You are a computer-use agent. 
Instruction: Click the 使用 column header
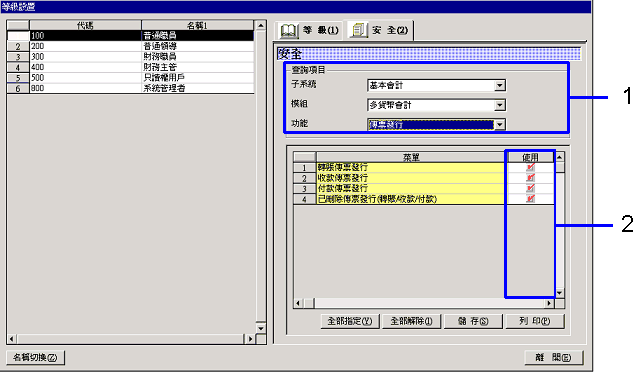(530, 157)
